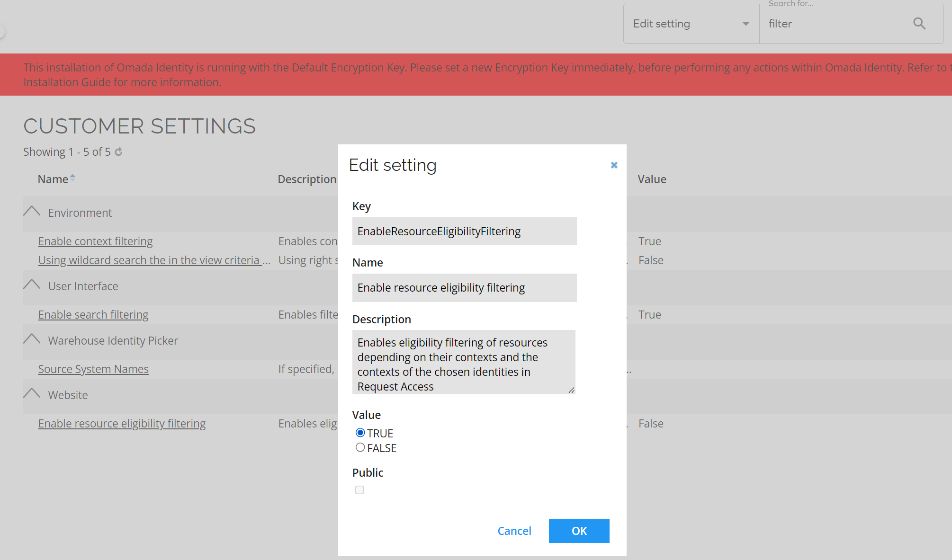This screenshot has height=560, width=952.
Task: Open Source System Names setting
Action: point(93,369)
